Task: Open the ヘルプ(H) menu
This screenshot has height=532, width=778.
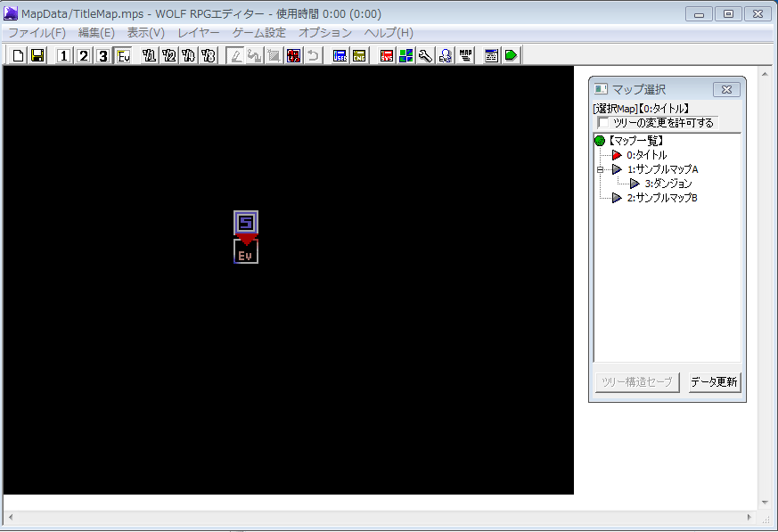Action: pos(389,33)
